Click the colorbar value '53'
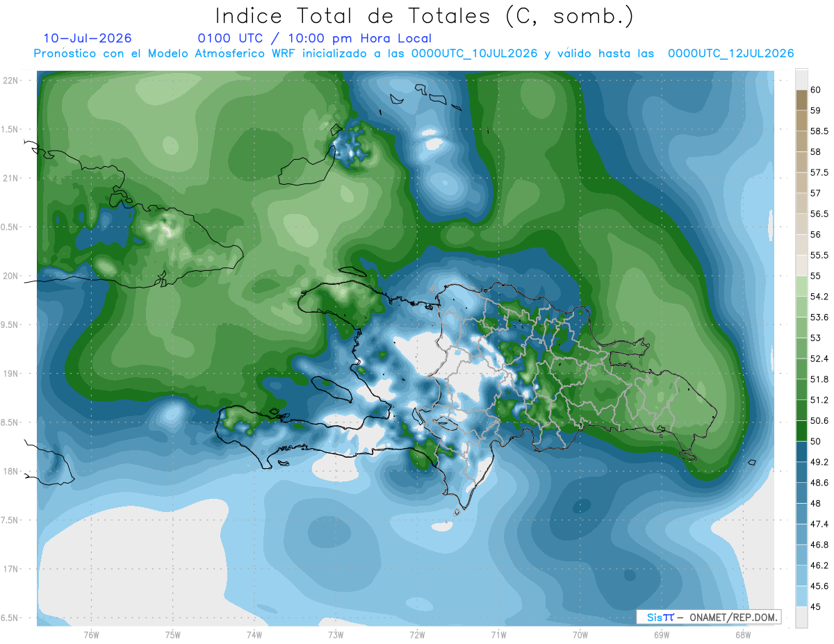Screen dimensions: 834x644 point(815,338)
